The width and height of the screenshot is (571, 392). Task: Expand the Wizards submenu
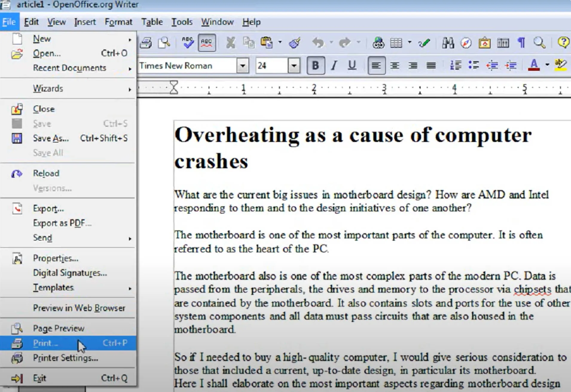pos(68,88)
